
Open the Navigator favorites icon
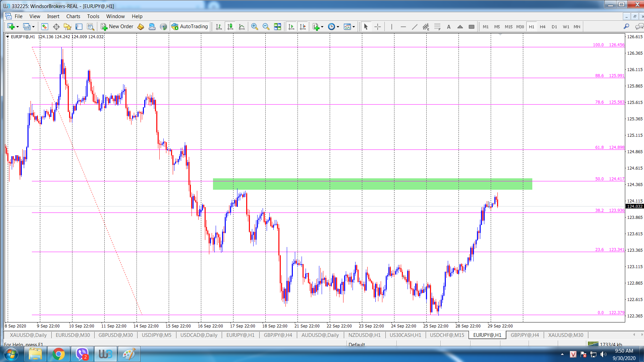point(67,26)
